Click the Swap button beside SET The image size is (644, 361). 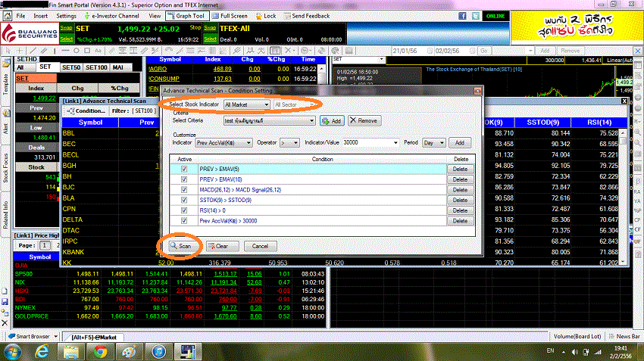66,28
